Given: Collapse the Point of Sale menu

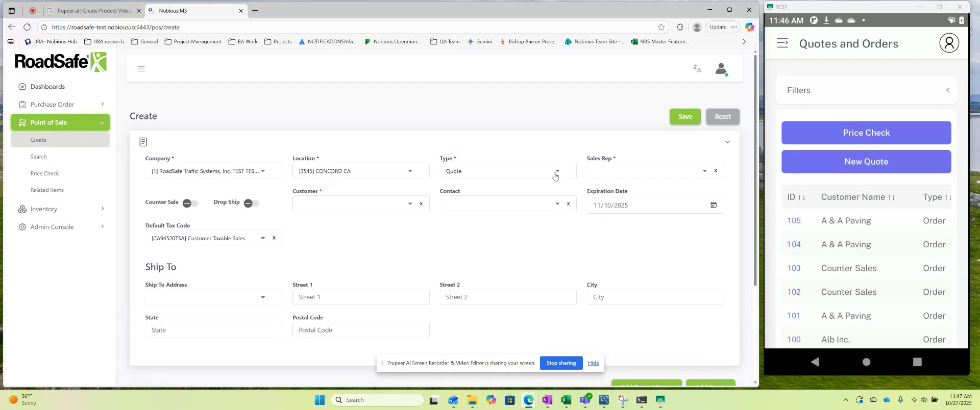Looking at the screenshot, I should [60, 122].
